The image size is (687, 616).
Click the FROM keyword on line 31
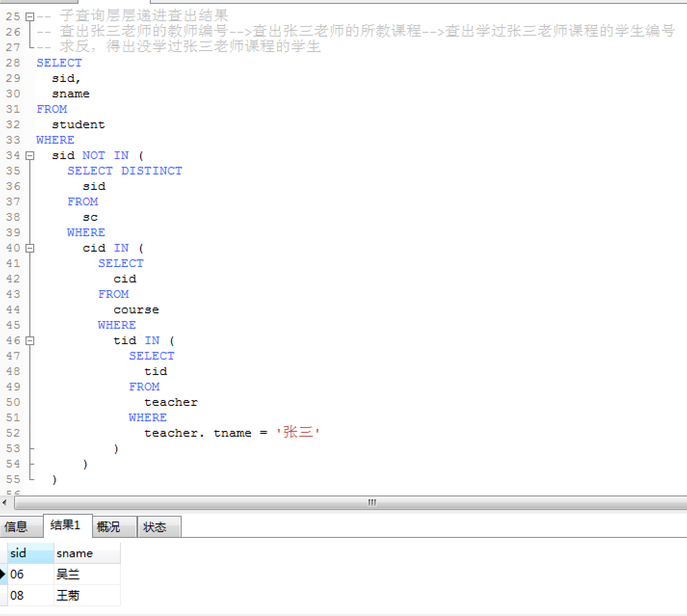tap(52, 109)
